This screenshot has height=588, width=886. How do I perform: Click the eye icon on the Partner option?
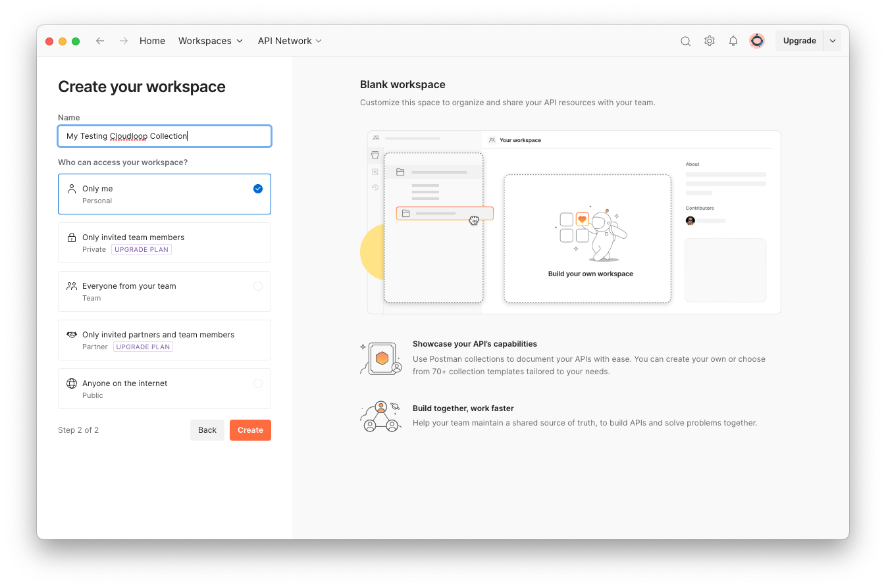[x=72, y=334]
